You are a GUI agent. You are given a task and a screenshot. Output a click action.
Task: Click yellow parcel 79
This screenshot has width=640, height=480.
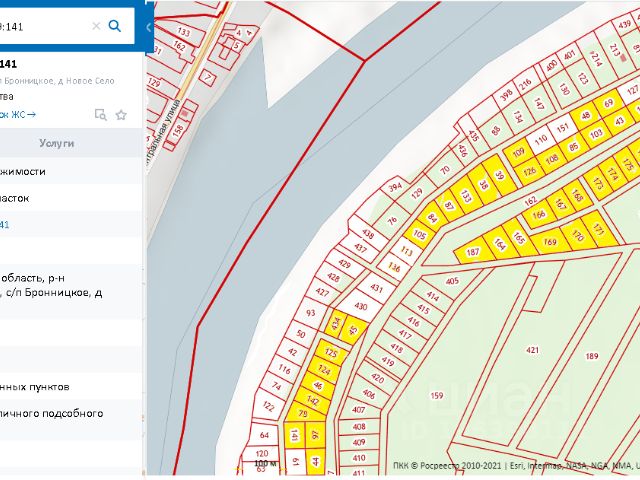point(303,413)
